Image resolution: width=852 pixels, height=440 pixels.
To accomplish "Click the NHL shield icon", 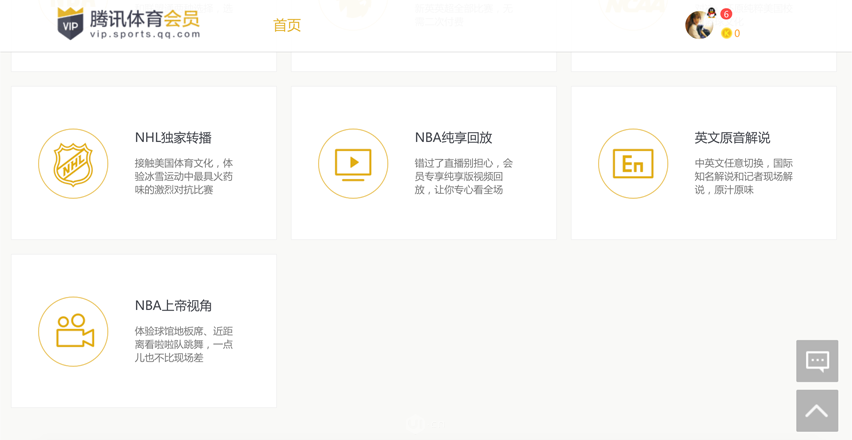I will tap(73, 163).
